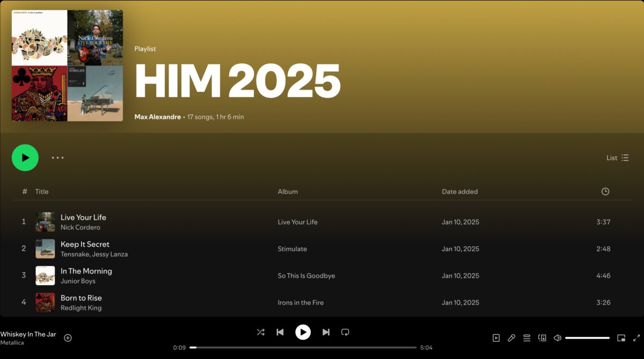Open the playback queue
The image size is (644, 359).
[526, 338]
